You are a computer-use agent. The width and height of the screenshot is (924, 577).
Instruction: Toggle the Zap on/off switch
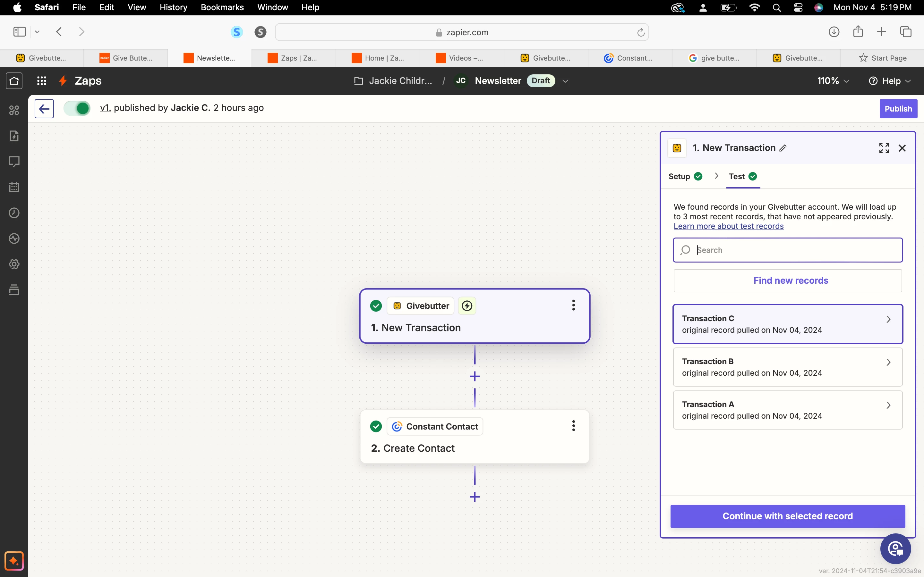coord(77,108)
